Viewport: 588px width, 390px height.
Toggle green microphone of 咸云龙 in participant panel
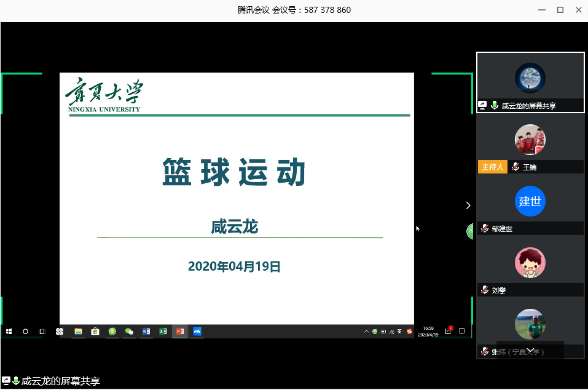pos(494,106)
